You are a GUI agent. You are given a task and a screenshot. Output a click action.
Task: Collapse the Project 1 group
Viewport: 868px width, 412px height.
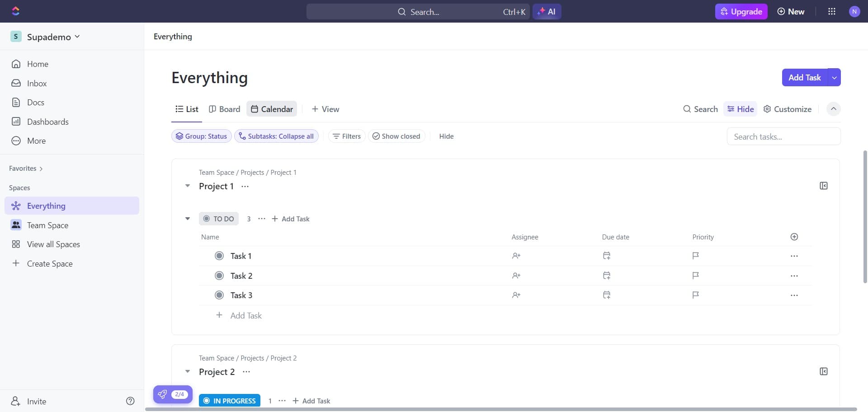coord(188,186)
